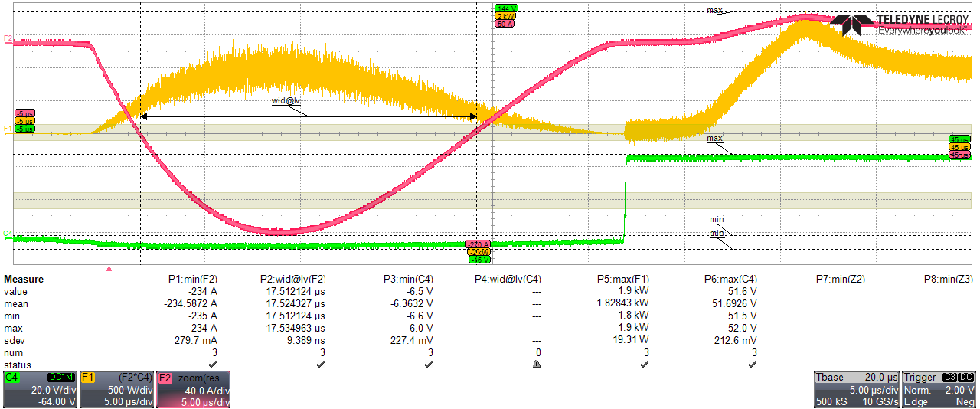Select the F2 trace level indicator at left edge

8,38
